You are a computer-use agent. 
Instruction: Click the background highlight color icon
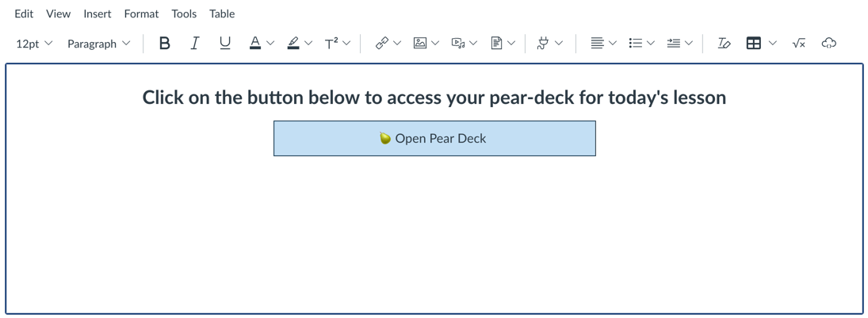point(293,43)
